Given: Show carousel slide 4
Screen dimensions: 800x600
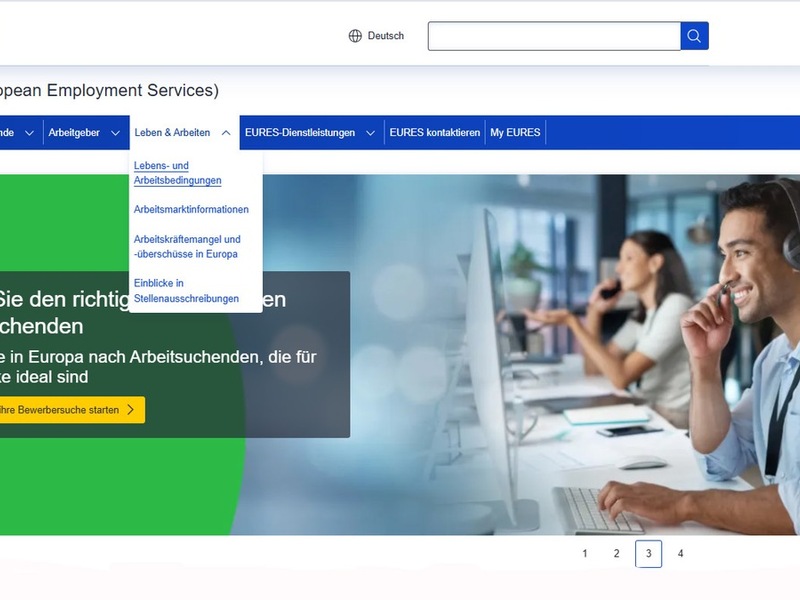Looking at the screenshot, I should point(680,554).
